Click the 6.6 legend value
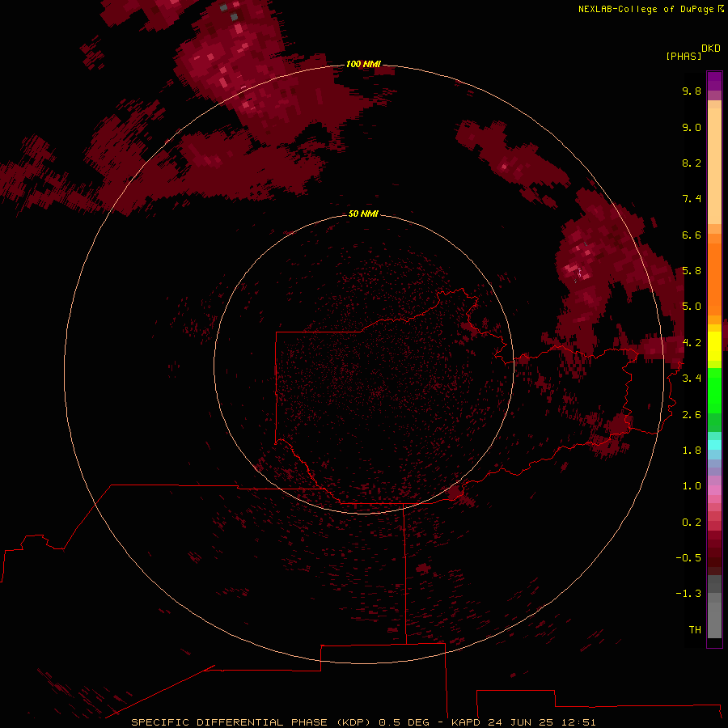This screenshot has height=728, width=728. point(692,235)
